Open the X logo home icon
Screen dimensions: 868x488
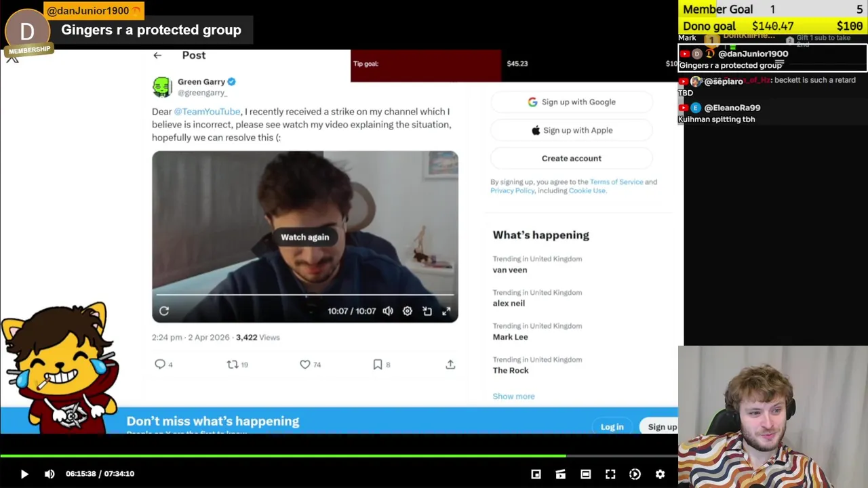click(12, 58)
